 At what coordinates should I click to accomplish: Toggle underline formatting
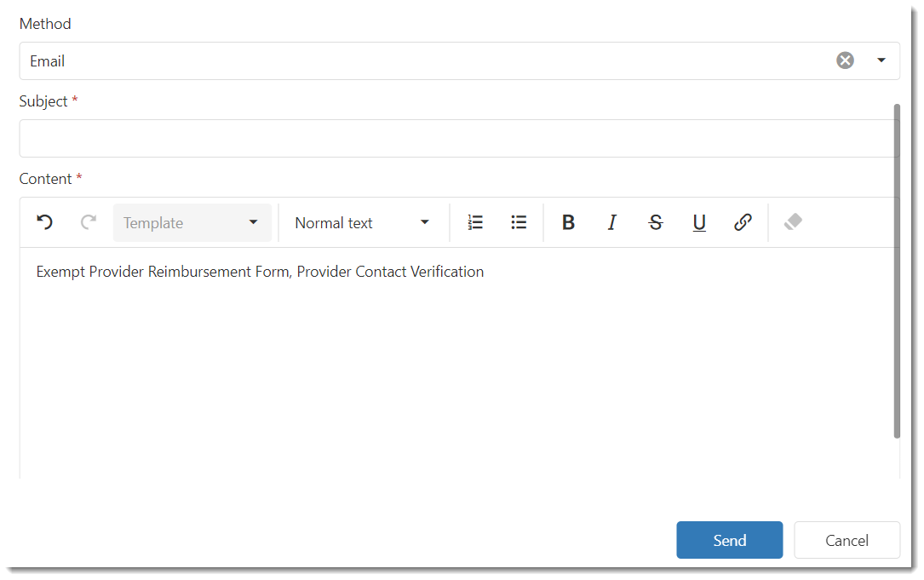coord(699,222)
